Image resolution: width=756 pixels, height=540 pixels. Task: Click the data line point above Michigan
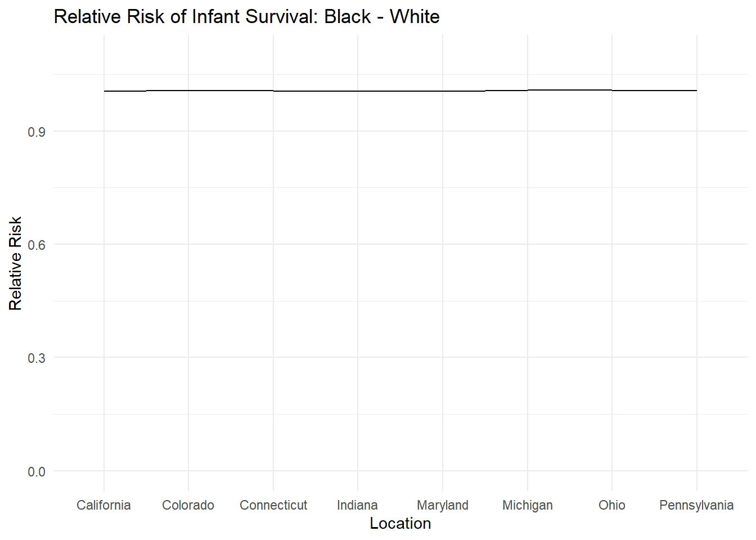coord(528,90)
